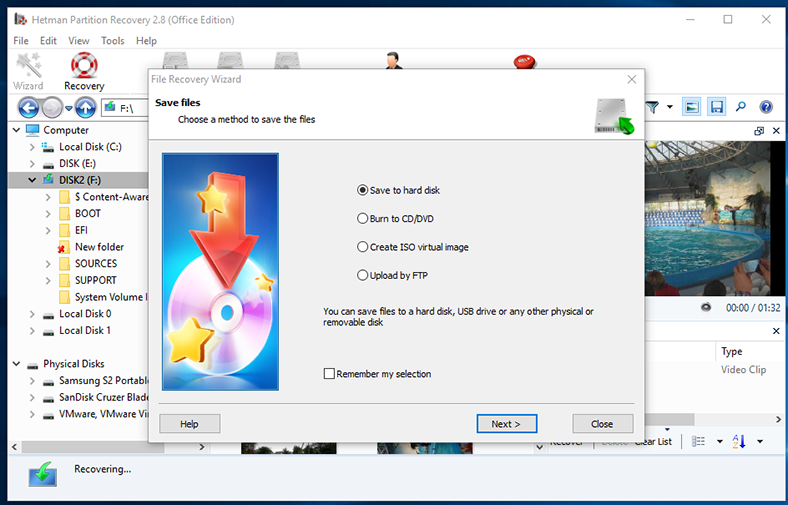The height and width of the screenshot is (505, 788).
Task: Click the A-Z sort icon
Action: [x=739, y=441]
